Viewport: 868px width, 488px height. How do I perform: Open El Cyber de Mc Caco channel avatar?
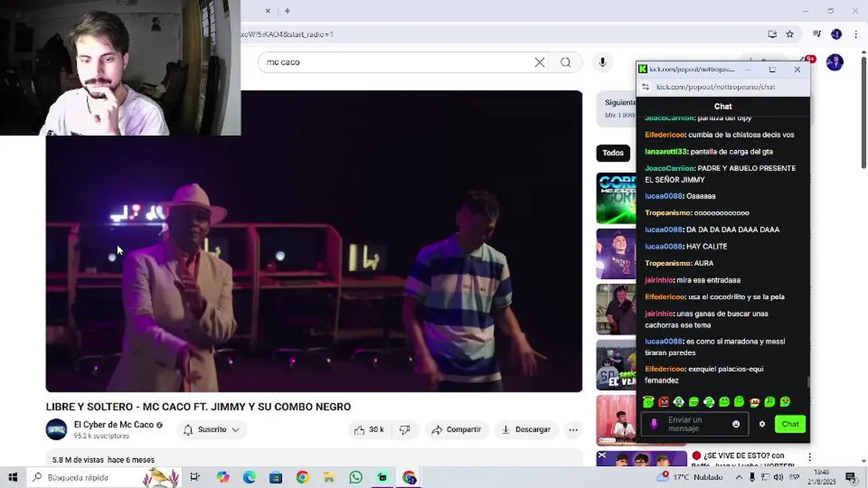[56, 430]
